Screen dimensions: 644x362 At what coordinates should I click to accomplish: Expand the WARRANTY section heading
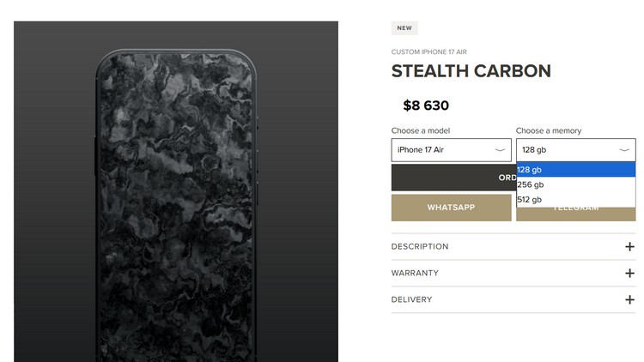[x=415, y=273]
